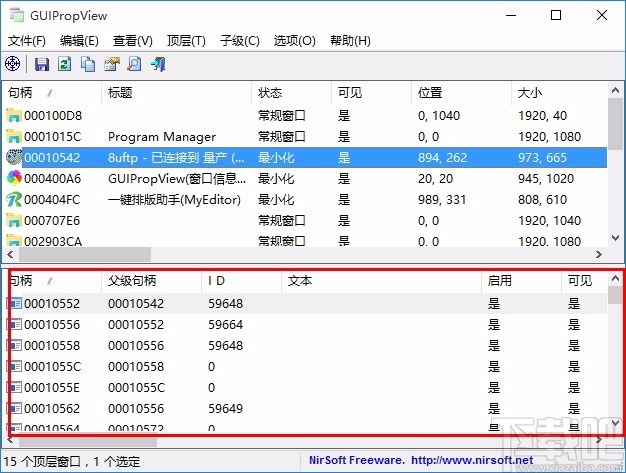Visit the http://www.nirsoft.net link
The height and width of the screenshot is (473, 626).
472,460
